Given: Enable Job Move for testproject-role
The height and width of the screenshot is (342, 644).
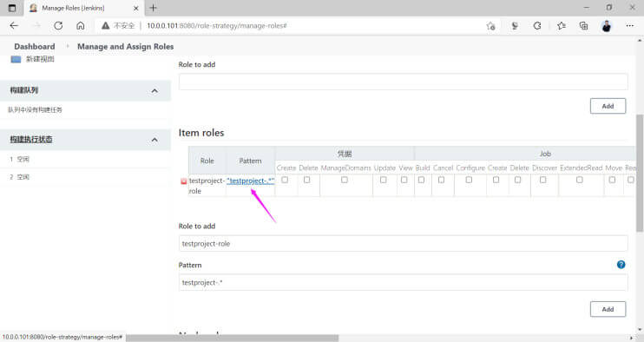Looking at the screenshot, I should pyautogui.click(x=612, y=180).
